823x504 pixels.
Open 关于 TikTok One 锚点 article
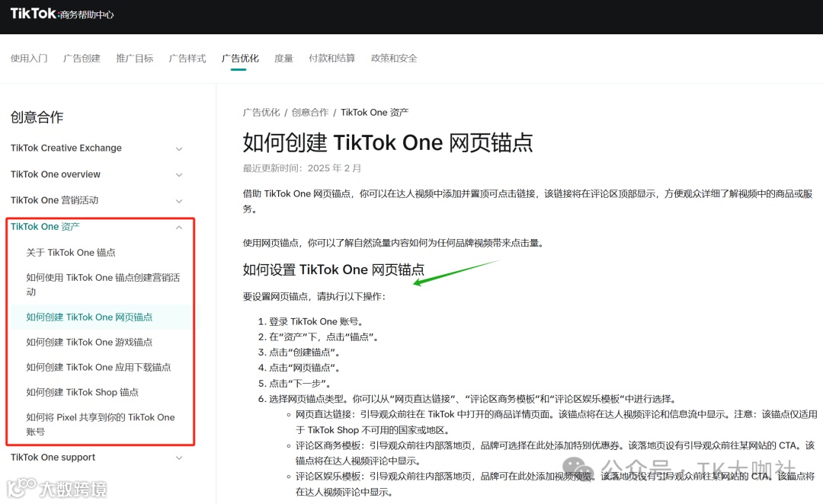tap(71, 252)
